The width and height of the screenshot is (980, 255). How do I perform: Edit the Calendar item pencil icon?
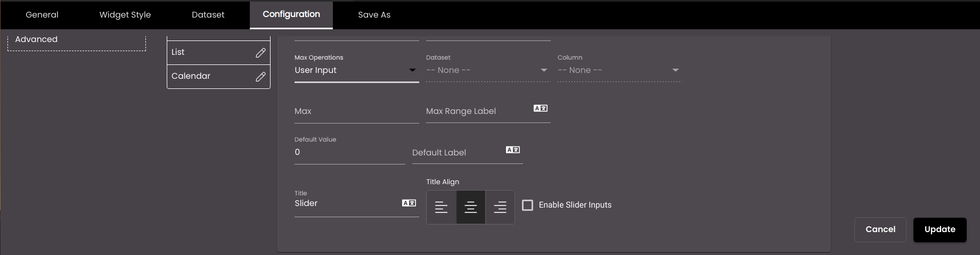coord(260,77)
